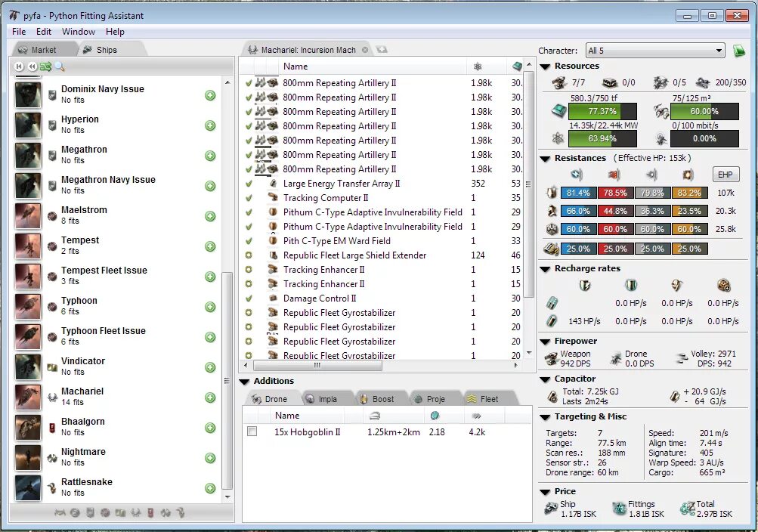
Task: Click the EHP toggle button
Action: (726, 175)
